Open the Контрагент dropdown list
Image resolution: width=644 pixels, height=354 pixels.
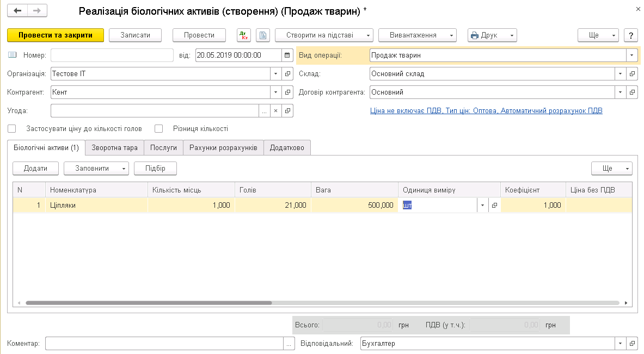[x=275, y=92]
